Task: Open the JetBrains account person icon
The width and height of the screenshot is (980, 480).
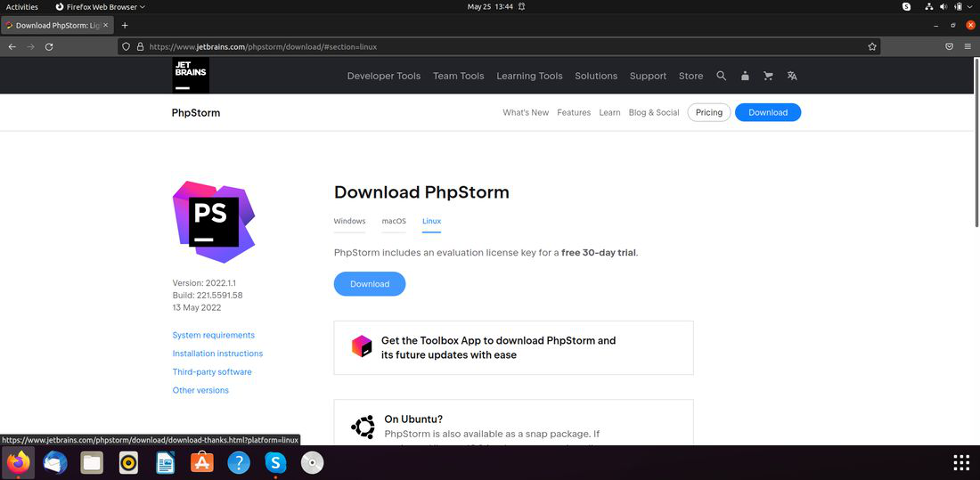Action: click(745, 76)
